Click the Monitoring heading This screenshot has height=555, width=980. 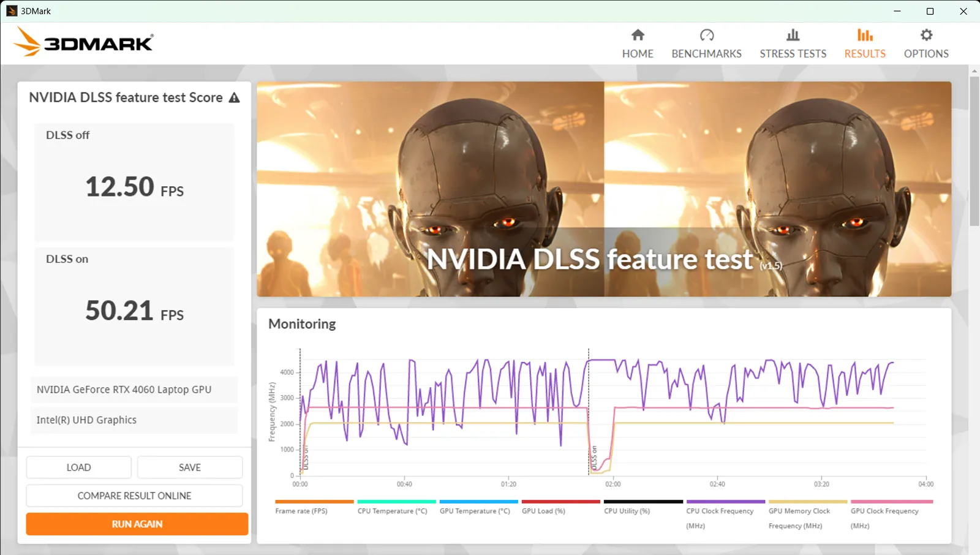(x=302, y=323)
